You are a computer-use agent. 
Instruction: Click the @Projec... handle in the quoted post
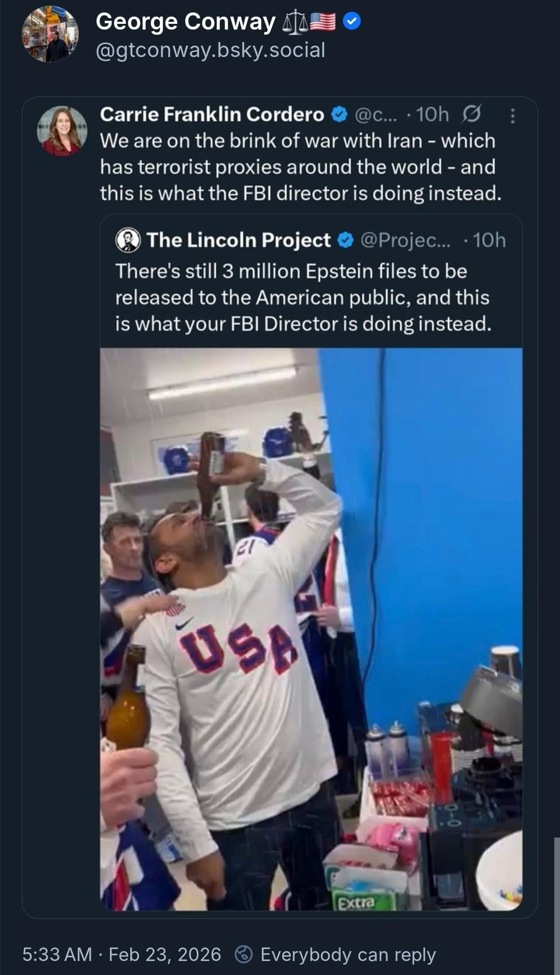405,240
